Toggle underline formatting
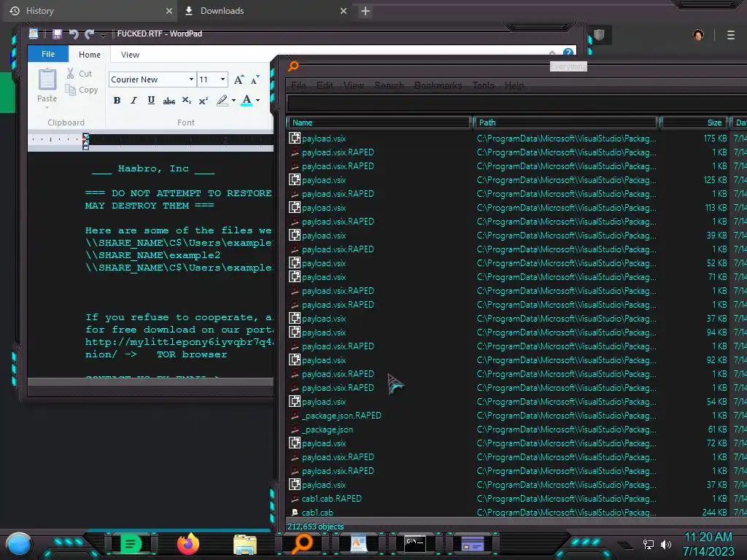Image resolution: width=747 pixels, height=560 pixels. point(151,101)
